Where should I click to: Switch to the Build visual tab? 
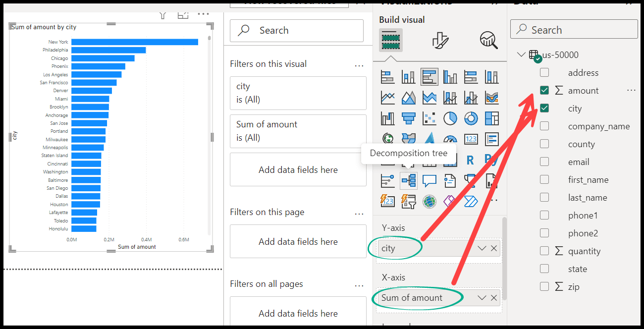[391, 40]
